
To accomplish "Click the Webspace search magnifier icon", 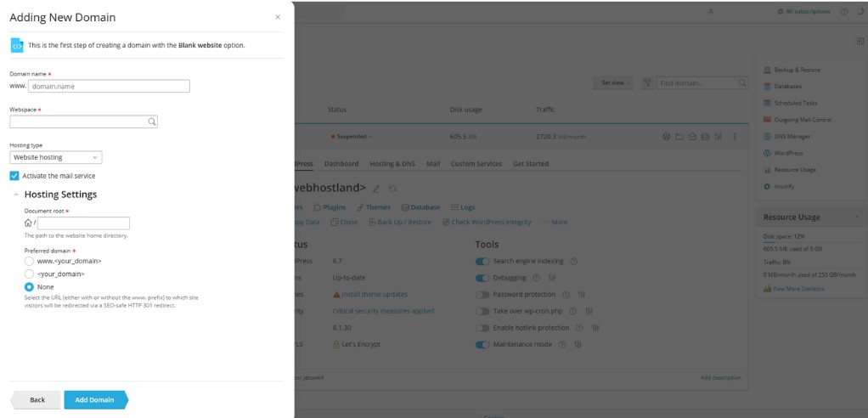I will click(152, 122).
